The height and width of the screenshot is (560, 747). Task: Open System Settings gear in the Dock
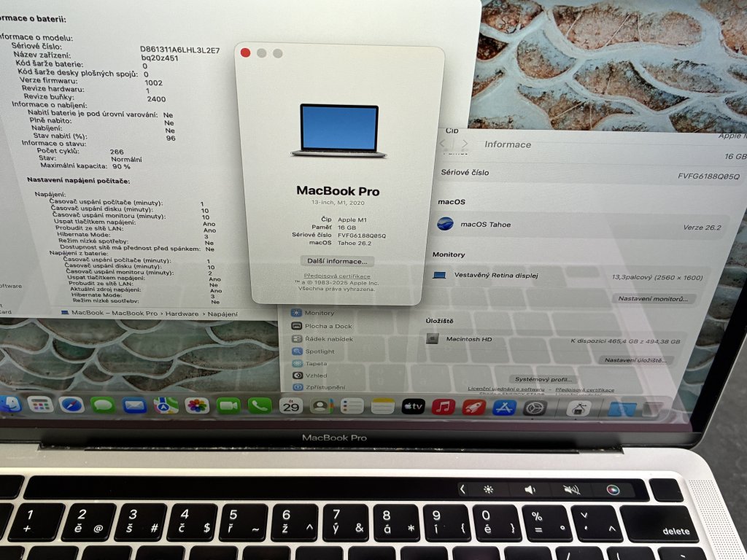[535, 408]
